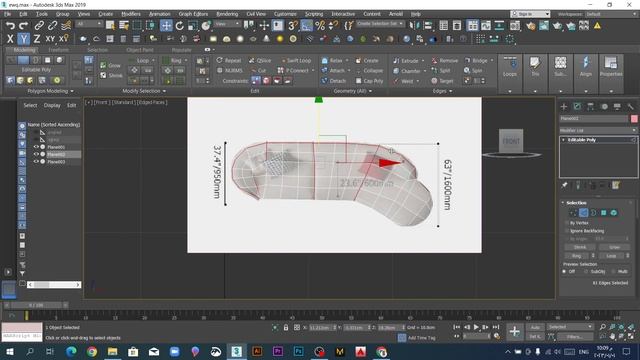The image size is (640, 360).
Task: Click the Grow button in Modify Selection
Action: click(111, 65)
